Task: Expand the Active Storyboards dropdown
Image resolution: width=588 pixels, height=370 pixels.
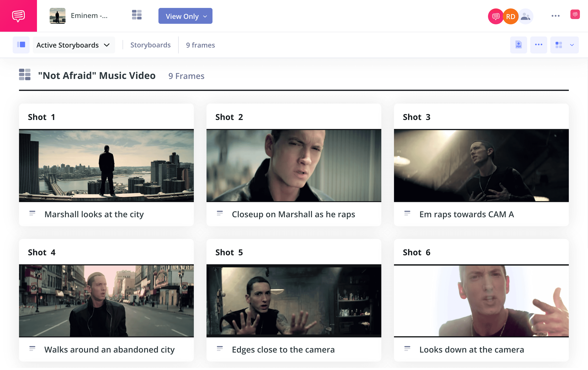Action: coord(74,45)
